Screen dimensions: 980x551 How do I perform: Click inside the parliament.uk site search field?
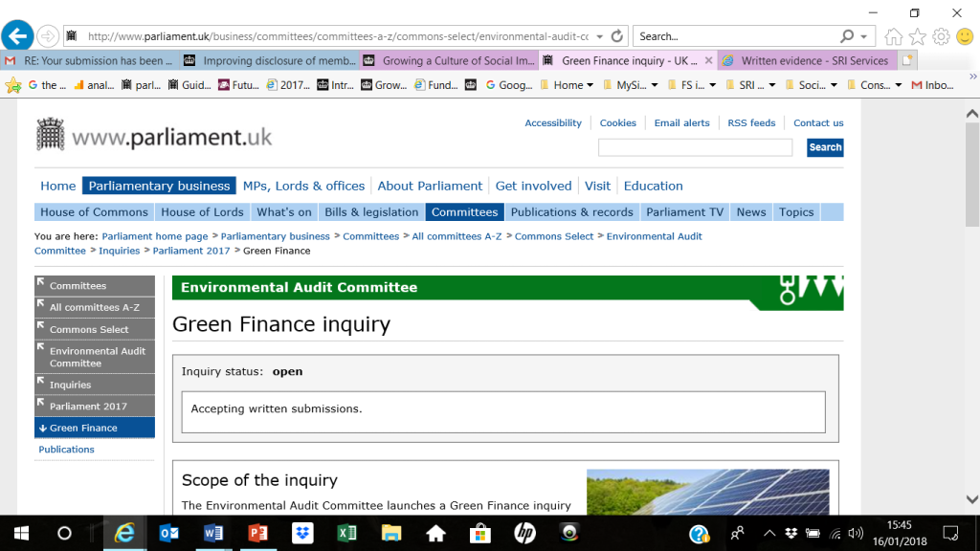coord(695,147)
